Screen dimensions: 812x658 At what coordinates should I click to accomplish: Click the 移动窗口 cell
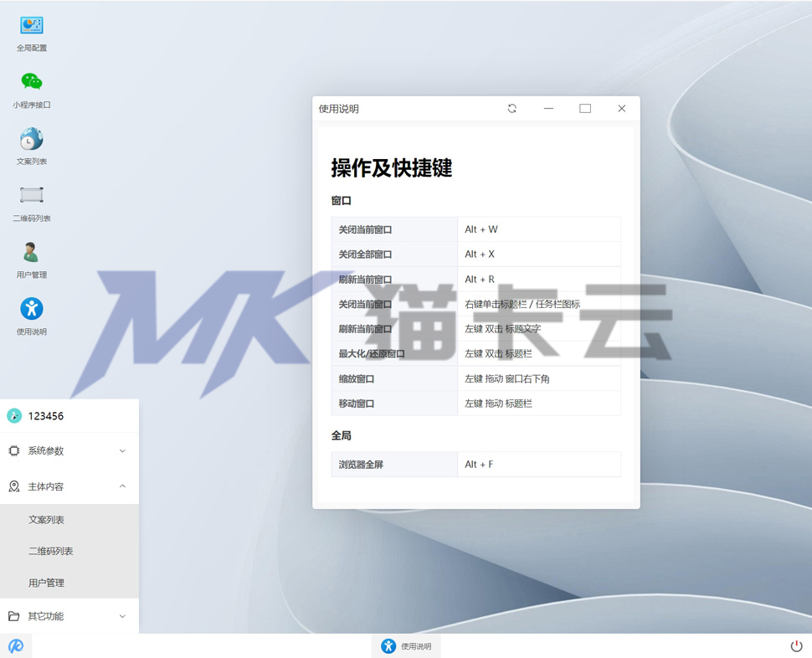tap(394, 404)
